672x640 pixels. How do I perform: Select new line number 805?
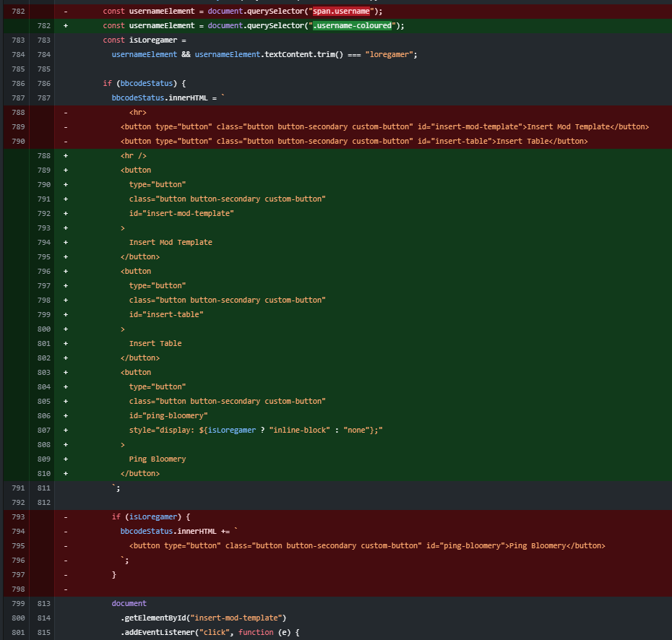pyautogui.click(x=43, y=402)
